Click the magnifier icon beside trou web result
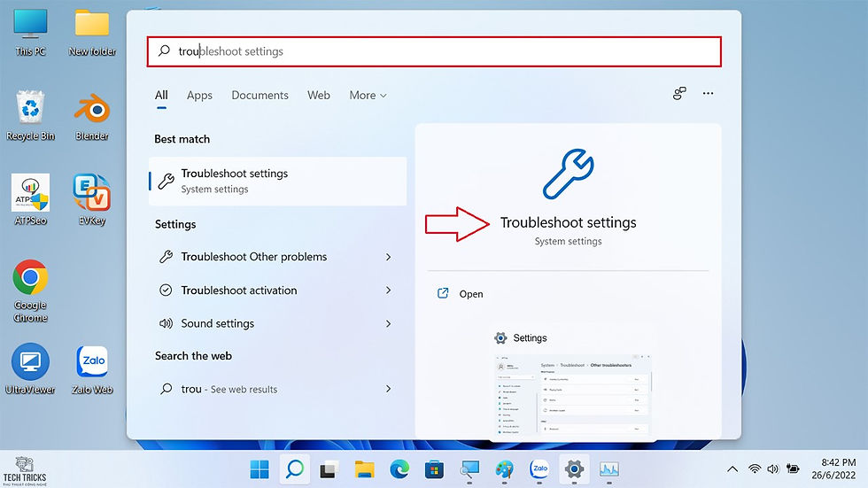868x488 pixels. click(166, 389)
